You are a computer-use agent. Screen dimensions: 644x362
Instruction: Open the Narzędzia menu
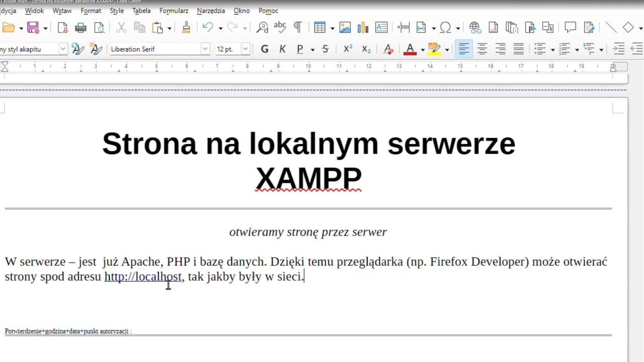(211, 11)
